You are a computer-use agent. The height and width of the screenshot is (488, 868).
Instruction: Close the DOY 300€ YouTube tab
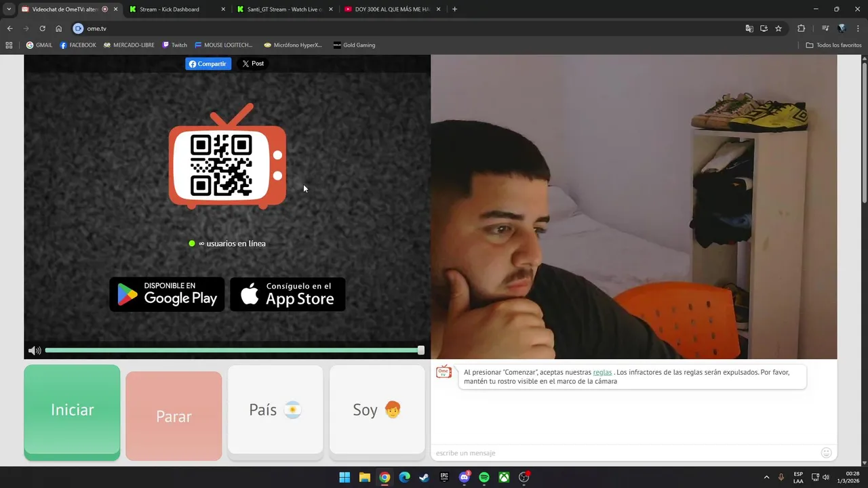(x=438, y=9)
